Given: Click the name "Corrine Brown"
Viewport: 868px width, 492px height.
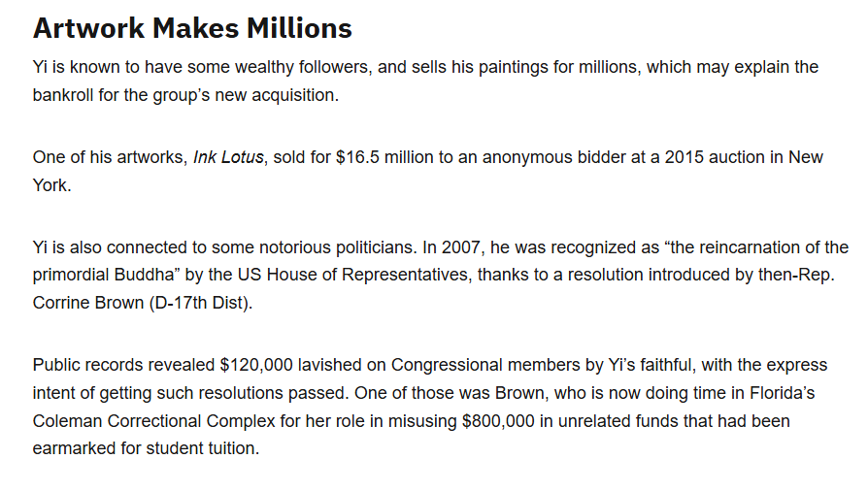Looking at the screenshot, I should pyautogui.click(x=85, y=302).
